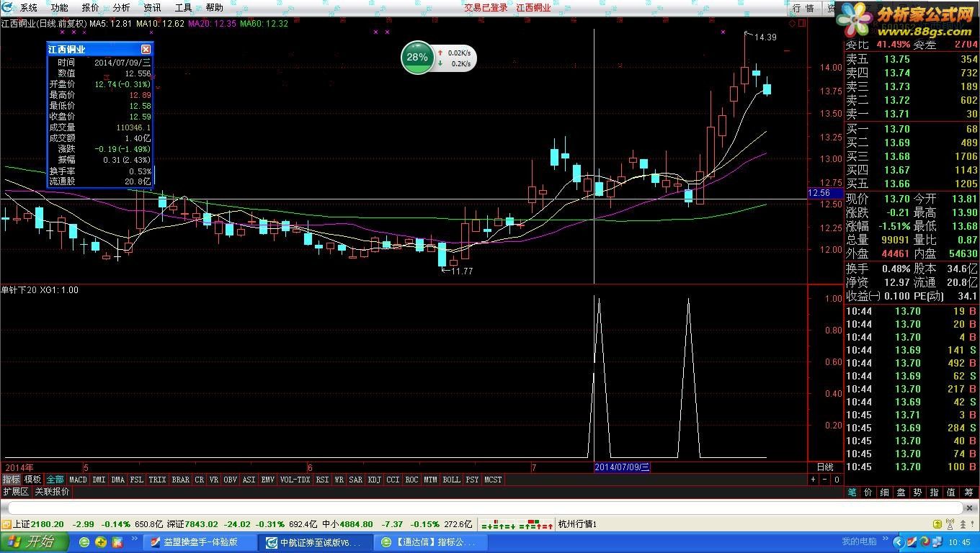The image size is (980, 553).
Task: Select the 指 tab in trade panel
Action: click(x=935, y=493)
